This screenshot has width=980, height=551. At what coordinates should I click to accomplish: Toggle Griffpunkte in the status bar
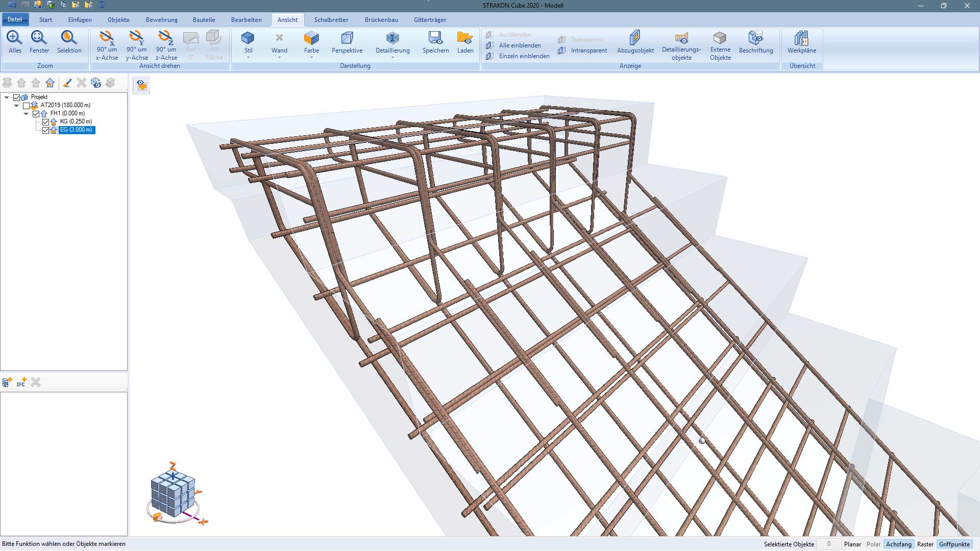click(x=954, y=544)
